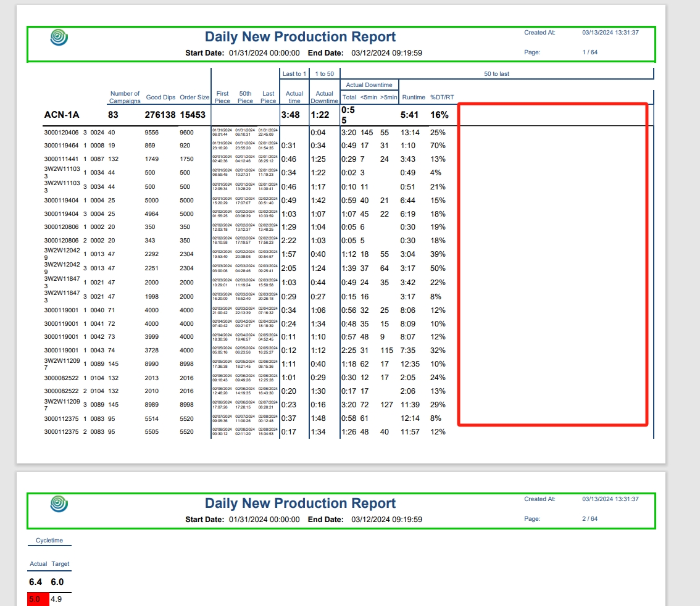Click the 'Good Dips' column header

click(x=160, y=98)
